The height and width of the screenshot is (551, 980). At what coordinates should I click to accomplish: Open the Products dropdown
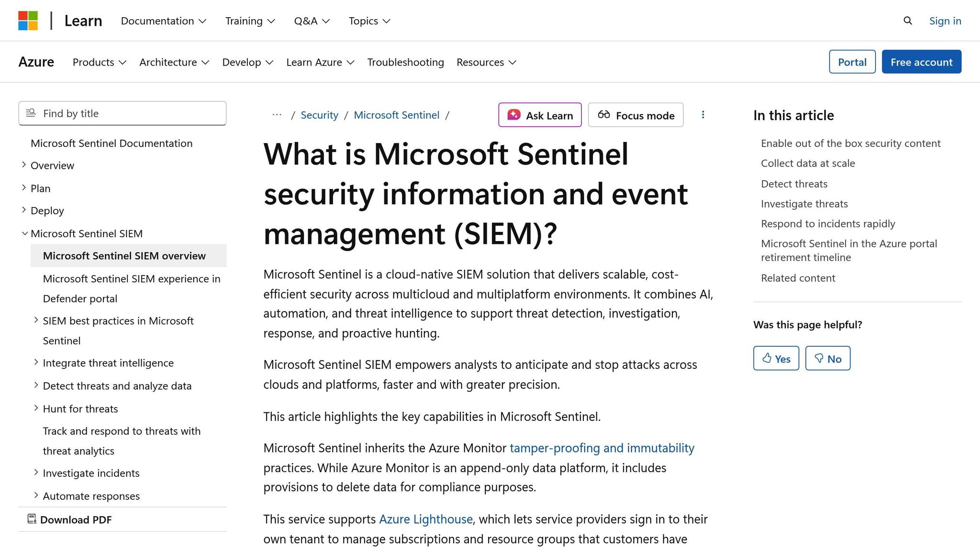pyautogui.click(x=99, y=62)
